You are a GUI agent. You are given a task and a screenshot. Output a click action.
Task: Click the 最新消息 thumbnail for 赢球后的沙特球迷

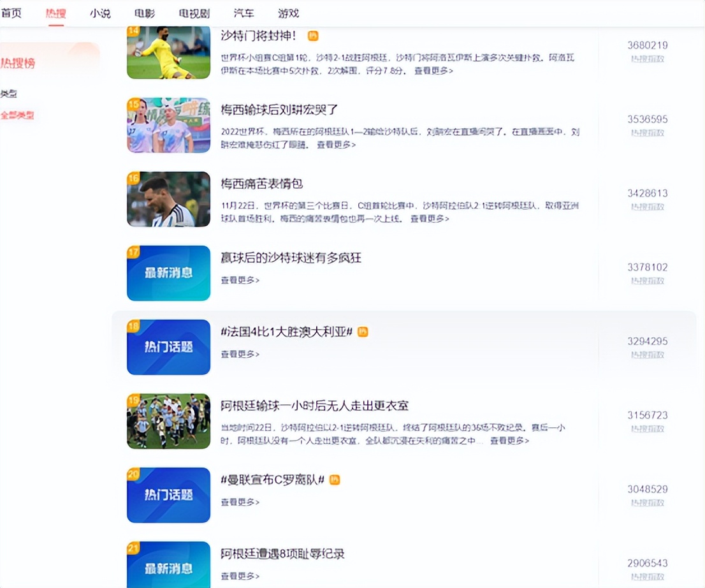(x=168, y=273)
